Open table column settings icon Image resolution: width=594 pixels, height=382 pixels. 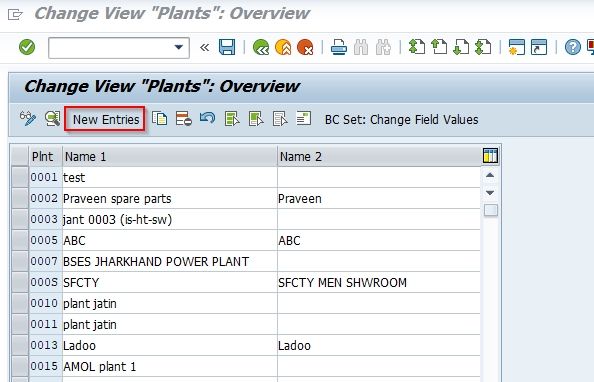[490, 156]
